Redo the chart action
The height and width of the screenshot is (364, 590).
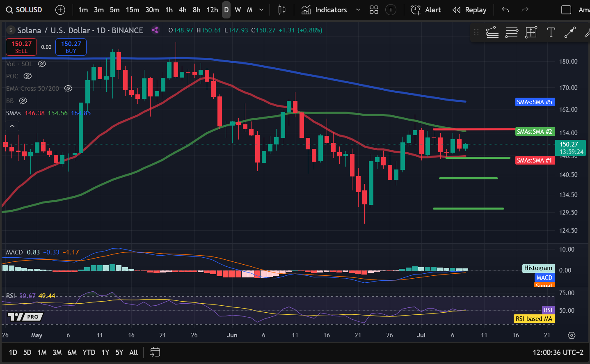pyautogui.click(x=525, y=10)
